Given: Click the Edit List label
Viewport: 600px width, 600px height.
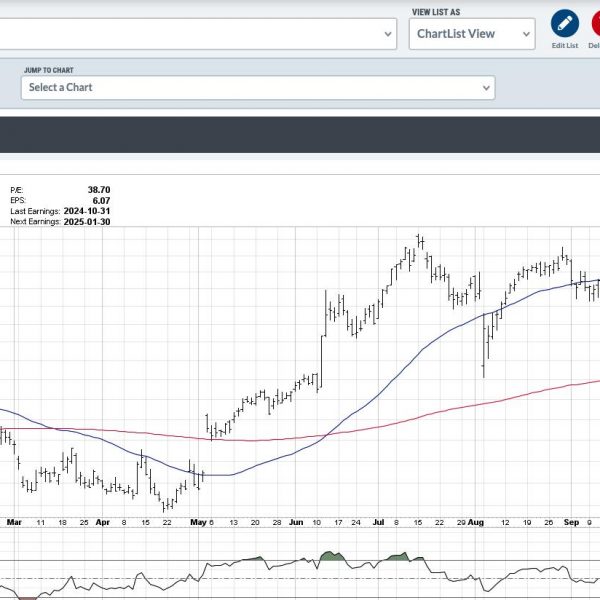Looking at the screenshot, I should coord(565,46).
